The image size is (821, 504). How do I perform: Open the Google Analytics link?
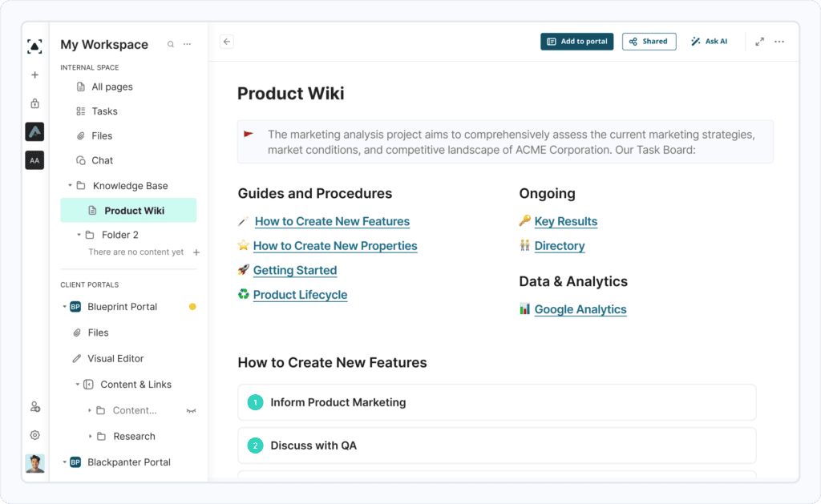pos(580,309)
